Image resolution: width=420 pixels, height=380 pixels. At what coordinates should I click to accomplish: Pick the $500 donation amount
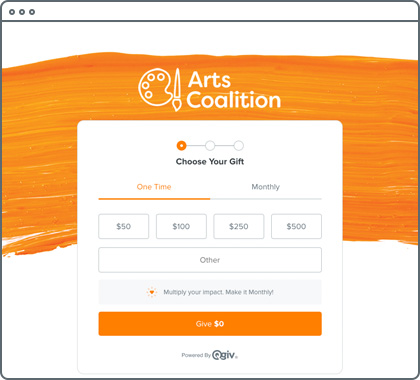pos(296,226)
